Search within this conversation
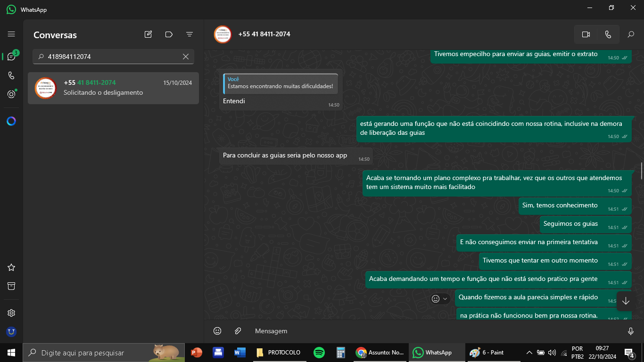 click(631, 34)
